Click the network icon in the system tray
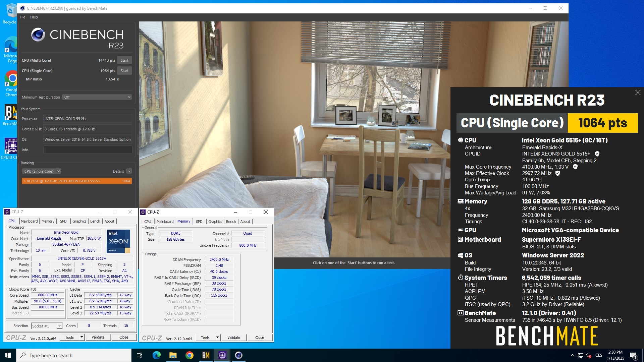Viewport: 644px width, 362px height. tap(580, 355)
